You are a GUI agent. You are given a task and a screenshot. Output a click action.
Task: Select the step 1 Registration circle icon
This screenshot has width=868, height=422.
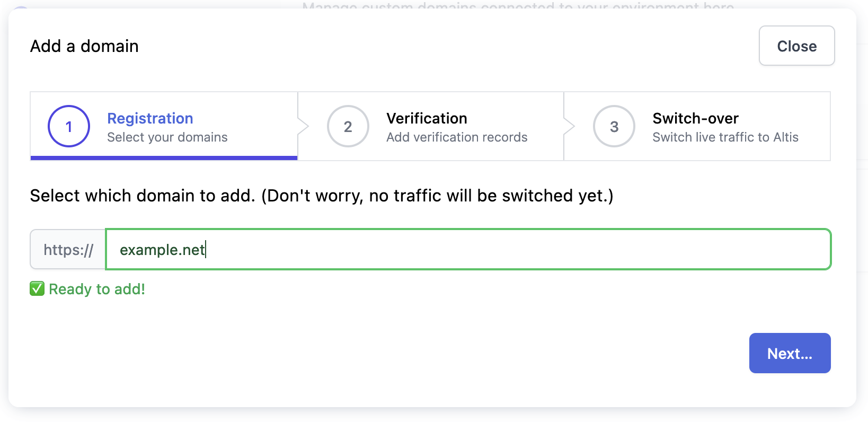pyautogui.click(x=68, y=126)
